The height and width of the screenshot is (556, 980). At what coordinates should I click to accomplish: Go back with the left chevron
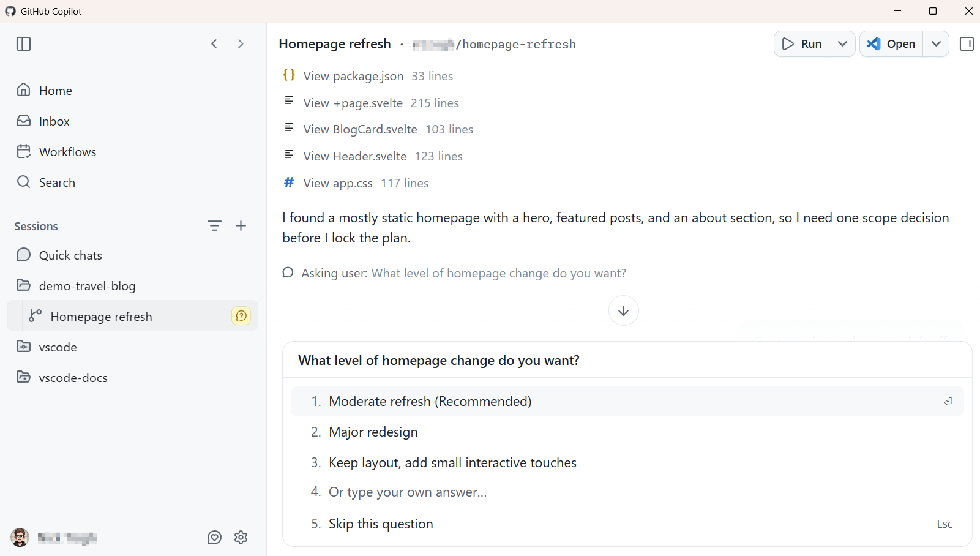pos(214,43)
